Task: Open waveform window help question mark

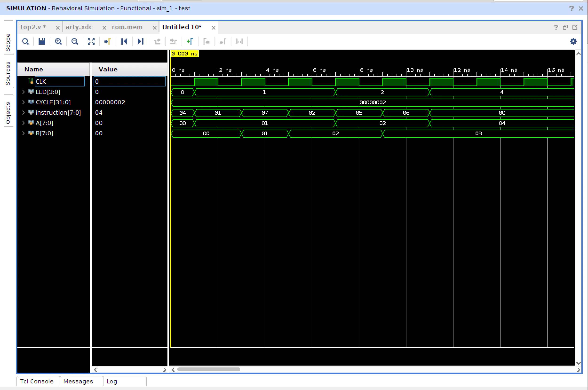Action: pyautogui.click(x=556, y=27)
